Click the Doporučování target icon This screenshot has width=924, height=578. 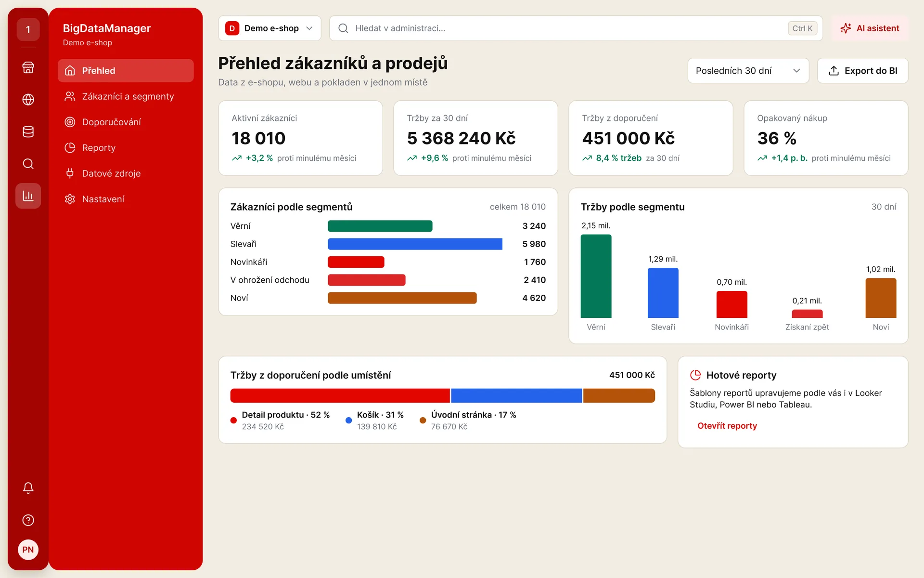tap(70, 122)
